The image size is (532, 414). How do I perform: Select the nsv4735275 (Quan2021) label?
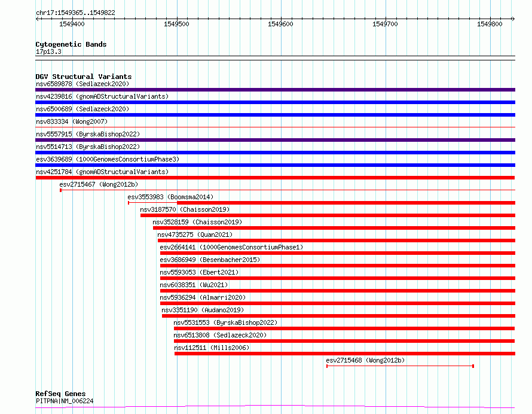(x=195, y=235)
